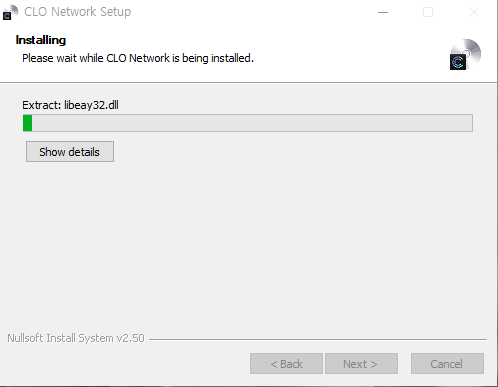
Task: Click the separator line beside the Nullsoft label
Action: tap(318, 339)
